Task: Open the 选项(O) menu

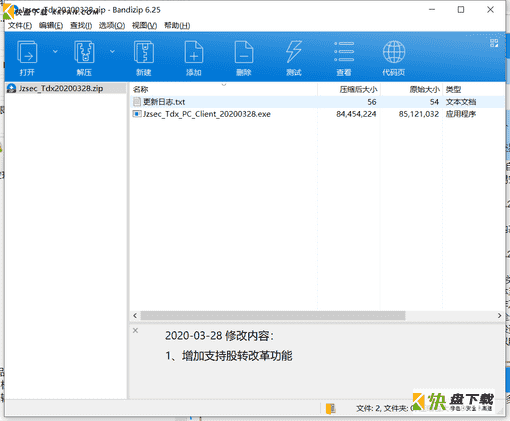Action: pos(112,25)
